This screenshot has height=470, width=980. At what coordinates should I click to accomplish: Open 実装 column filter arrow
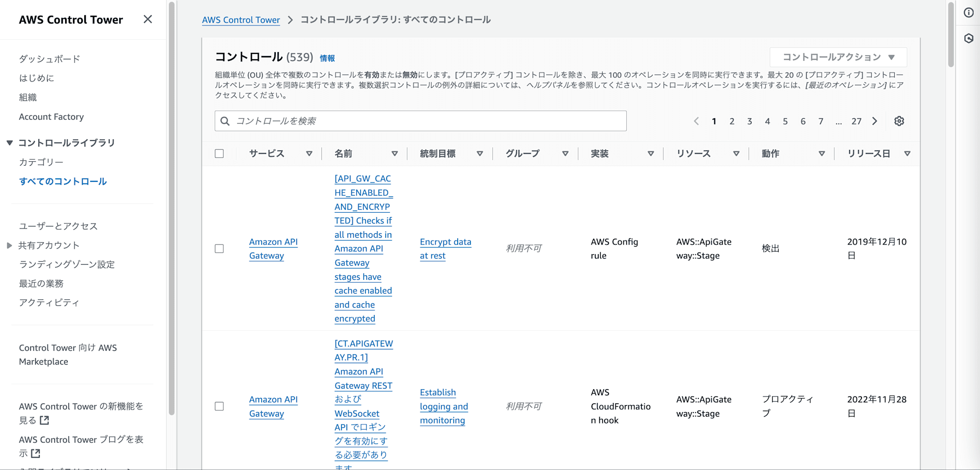(x=651, y=153)
